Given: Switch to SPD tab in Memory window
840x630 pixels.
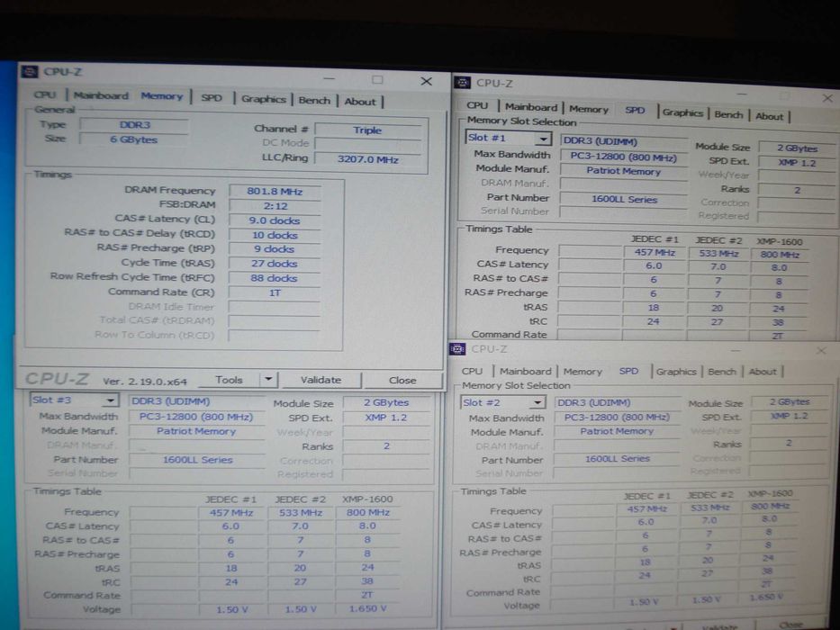Looking at the screenshot, I should coord(212,97).
